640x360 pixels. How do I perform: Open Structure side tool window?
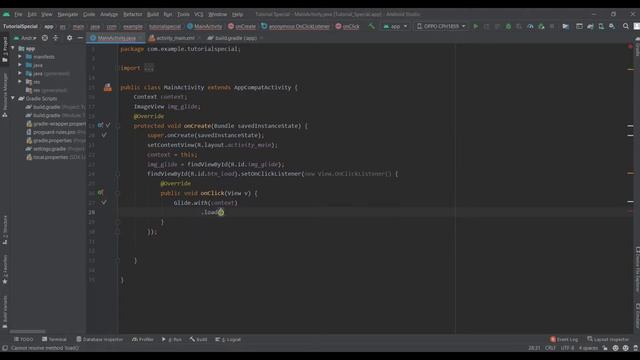coord(4,230)
